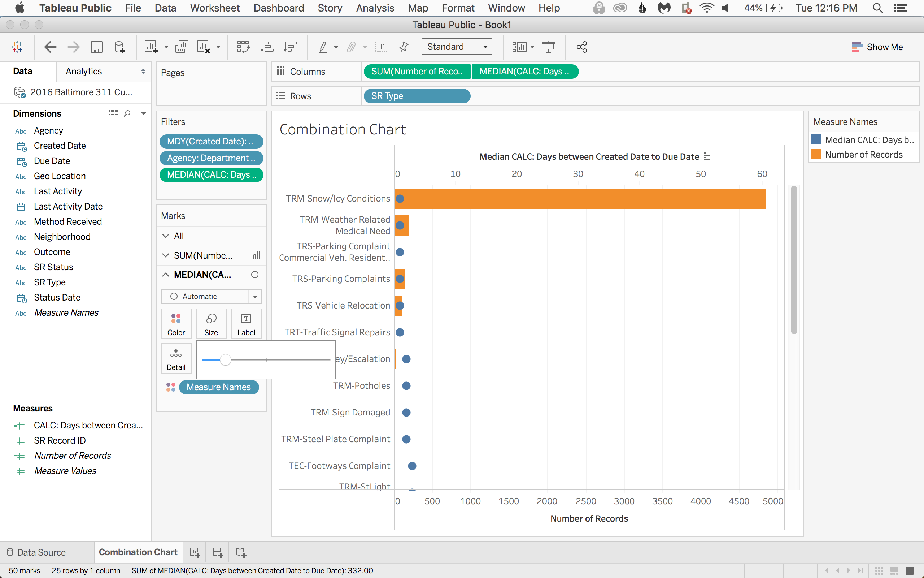Click the Wi-Fi status icon
This screenshot has height=578, width=924.
(707, 8)
